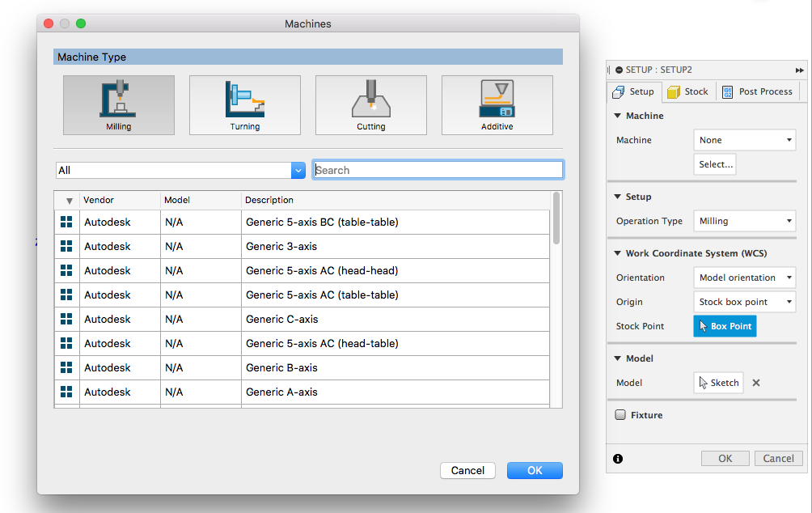Viewport: 812px width, 513px height.
Task: Enable the Fixture checkbox
Action: [620, 414]
